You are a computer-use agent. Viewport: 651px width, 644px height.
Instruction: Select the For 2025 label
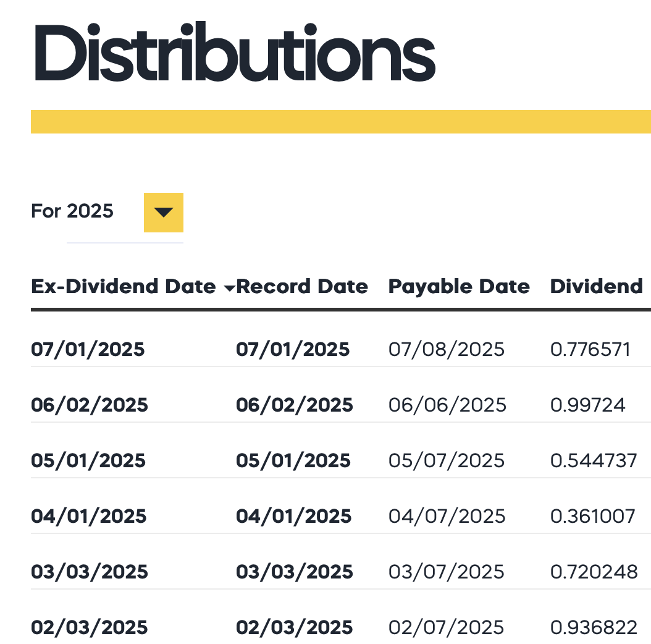coord(73,211)
